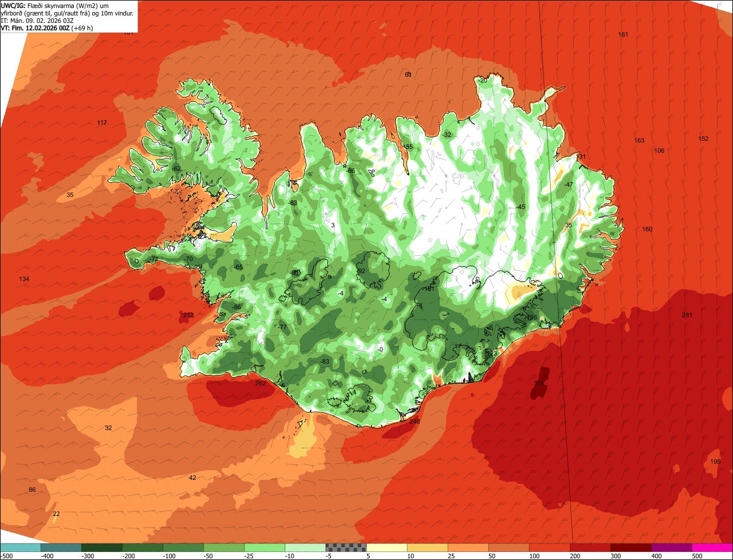733x560 pixels.
Task: Click the map value 262
Action: [261, 384]
